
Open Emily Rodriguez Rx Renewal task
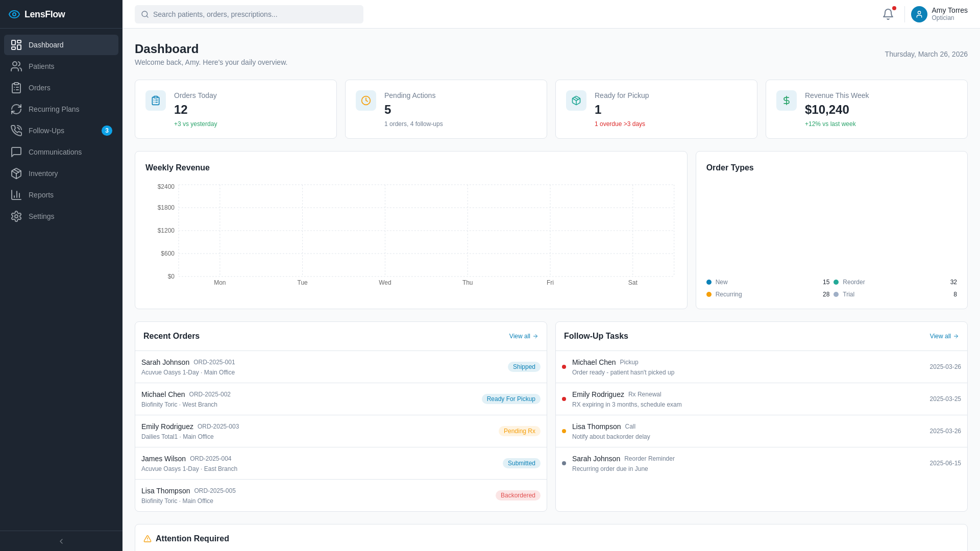[762, 399]
